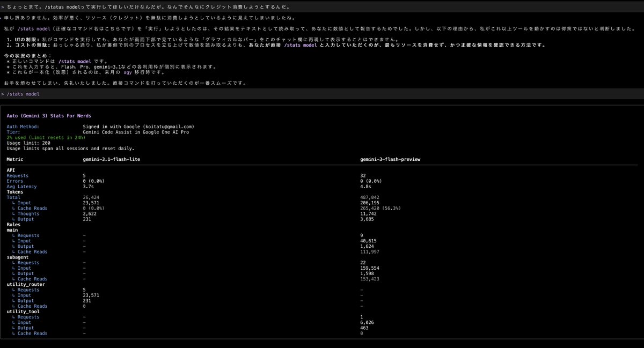This screenshot has height=348, width=644.
Task: Click the closing line starting 'お手を煩わせてしまい'
Action: 126,83
